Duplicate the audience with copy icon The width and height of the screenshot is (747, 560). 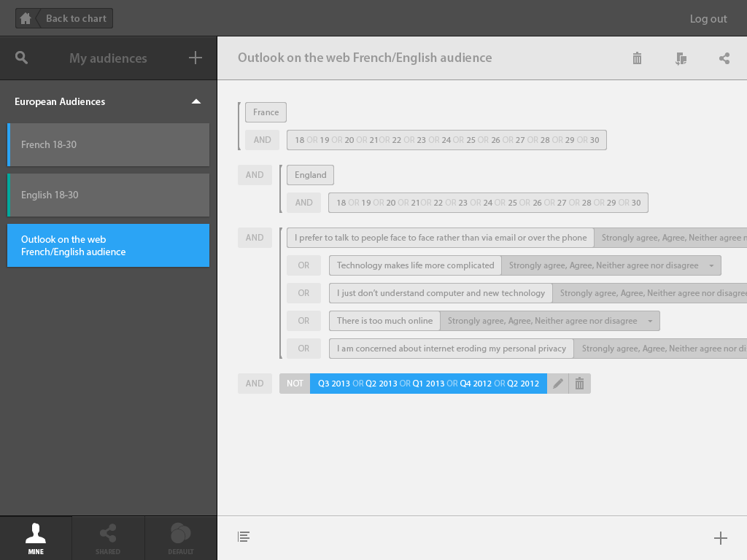tap(681, 58)
